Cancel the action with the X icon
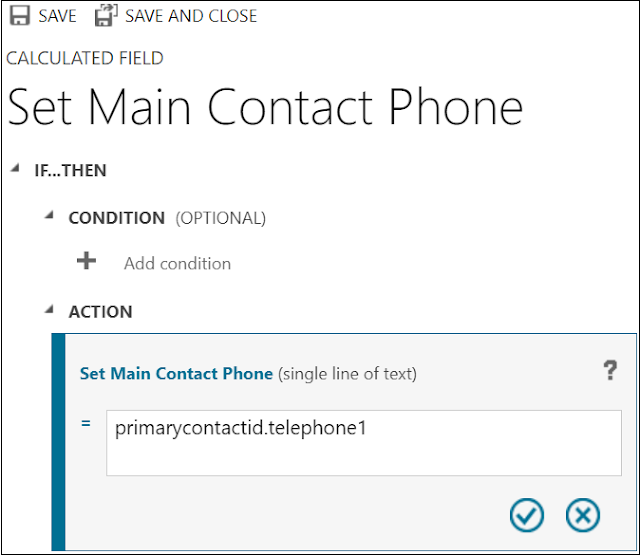This screenshot has width=640, height=555. pyautogui.click(x=583, y=515)
